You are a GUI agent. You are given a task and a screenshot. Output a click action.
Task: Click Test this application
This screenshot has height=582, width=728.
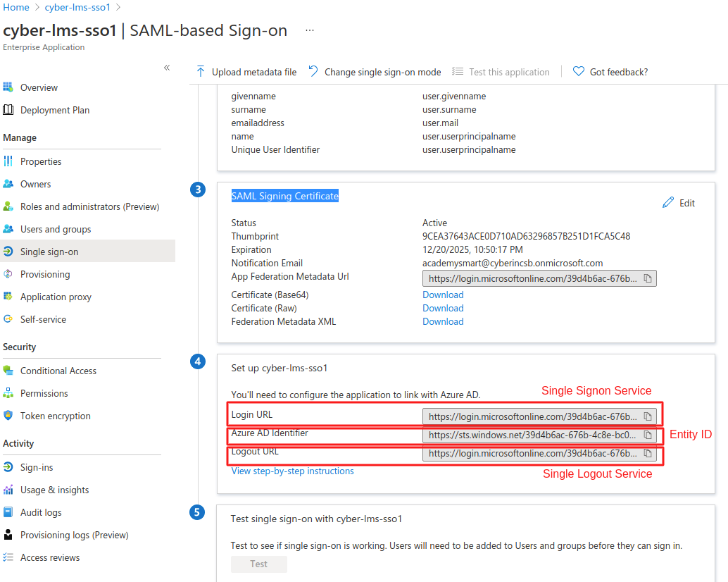[501, 72]
